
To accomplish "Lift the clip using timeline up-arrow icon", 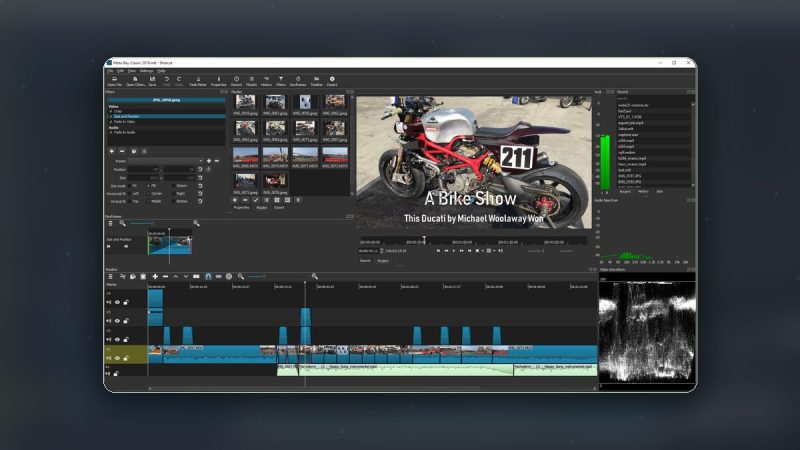I will click(176, 276).
